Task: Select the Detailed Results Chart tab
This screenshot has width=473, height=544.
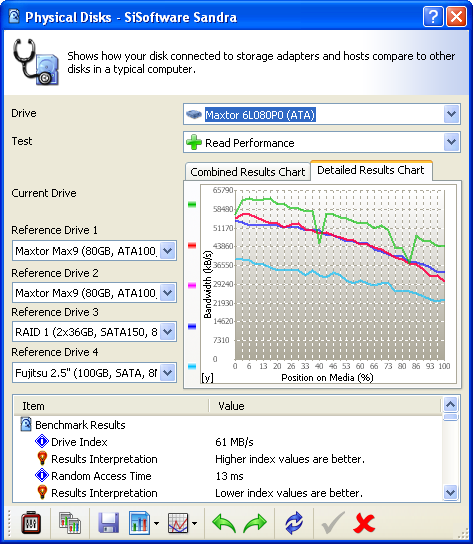Action: pos(371,170)
